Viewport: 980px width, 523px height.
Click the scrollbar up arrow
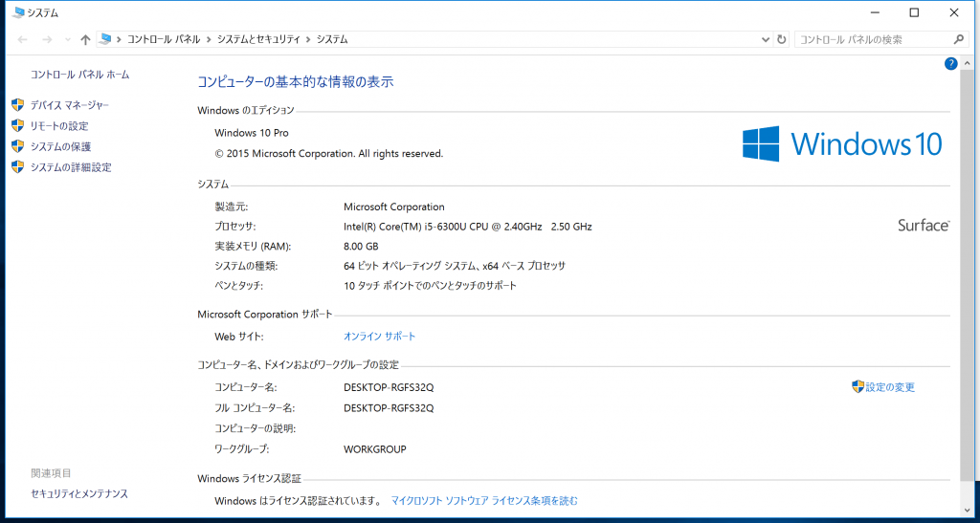click(968, 63)
